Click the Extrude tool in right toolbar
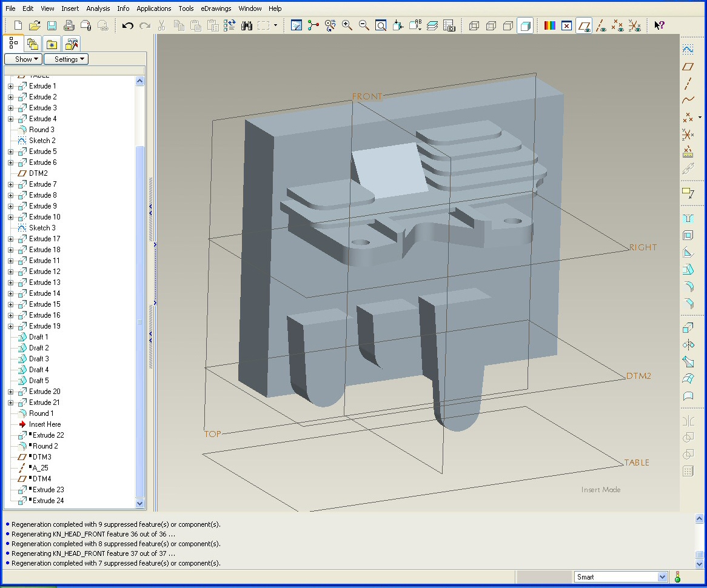Image resolution: width=707 pixels, height=588 pixels. (x=688, y=328)
